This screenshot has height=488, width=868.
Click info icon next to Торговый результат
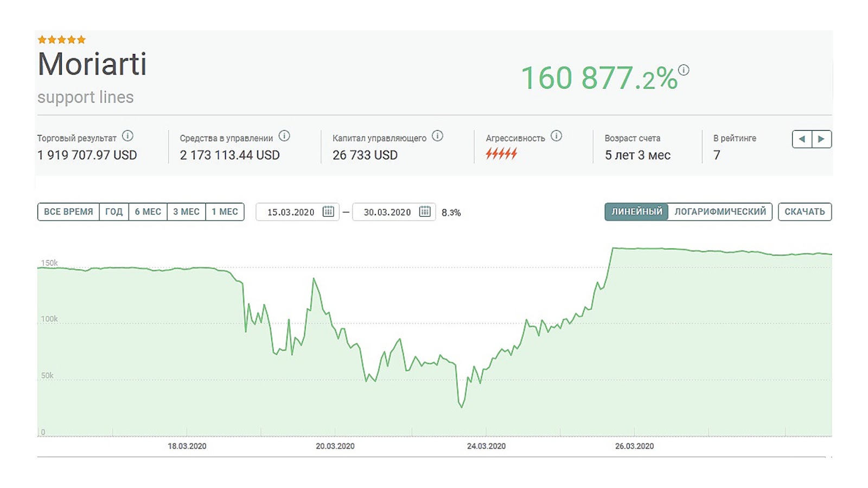127,136
